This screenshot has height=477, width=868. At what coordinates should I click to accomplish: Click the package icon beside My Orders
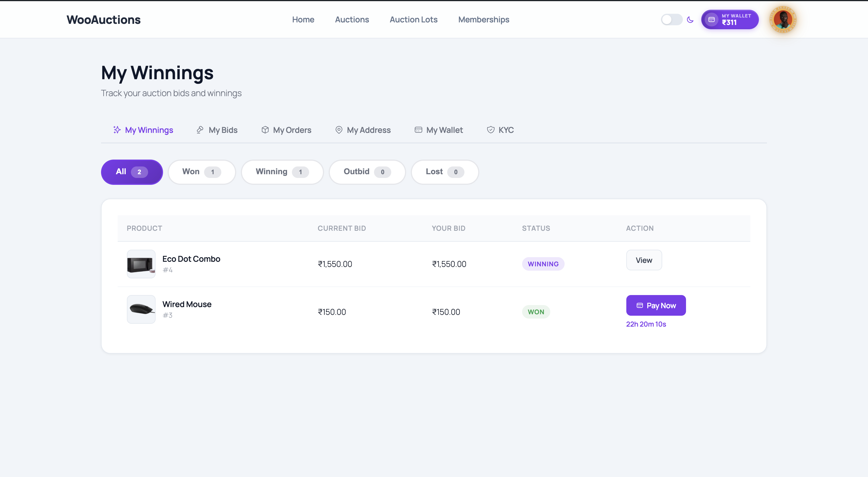pyautogui.click(x=265, y=130)
